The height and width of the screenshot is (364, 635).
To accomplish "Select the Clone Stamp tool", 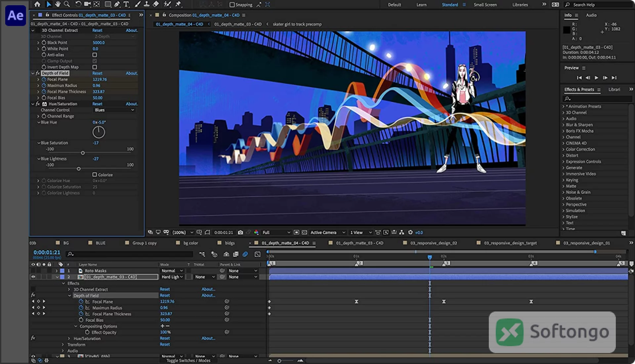I will [146, 4].
